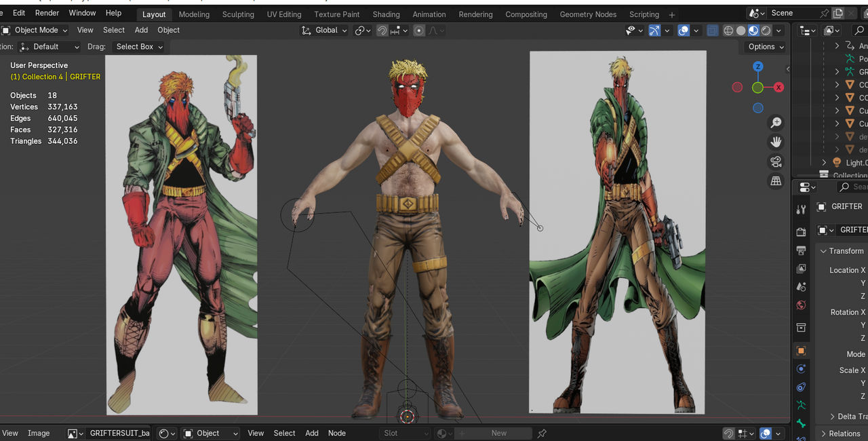The height and width of the screenshot is (441, 868).
Task: Open the Select Box drag dropdown
Action: 138,47
